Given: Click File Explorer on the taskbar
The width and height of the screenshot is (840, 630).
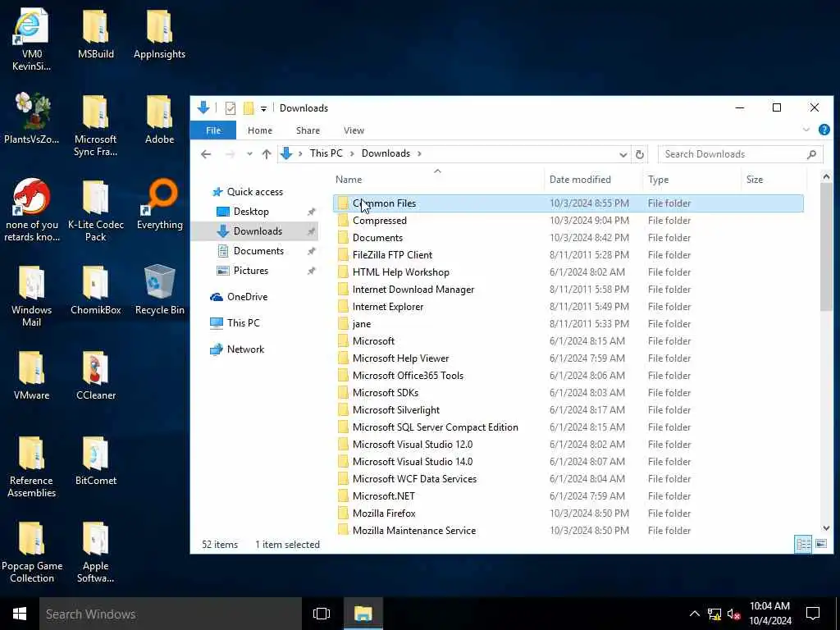Looking at the screenshot, I should click(x=363, y=614).
